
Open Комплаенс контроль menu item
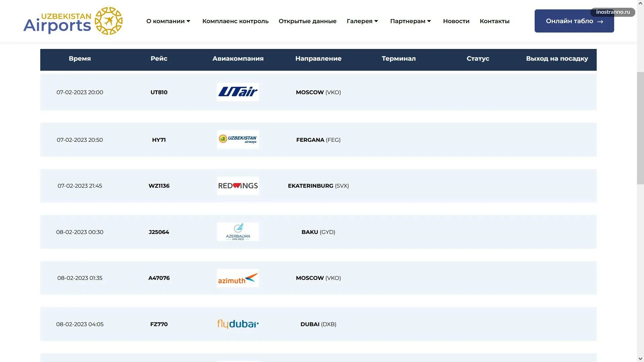click(x=235, y=21)
